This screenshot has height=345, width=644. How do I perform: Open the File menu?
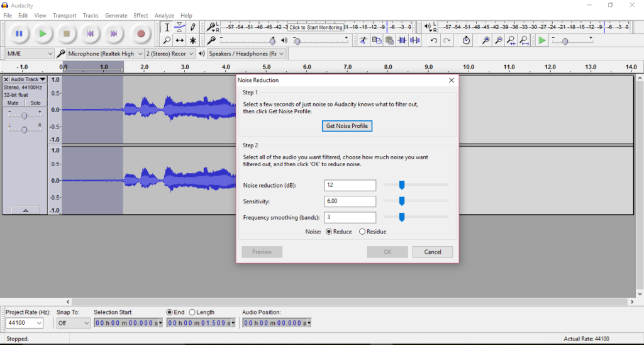click(x=8, y=15)
